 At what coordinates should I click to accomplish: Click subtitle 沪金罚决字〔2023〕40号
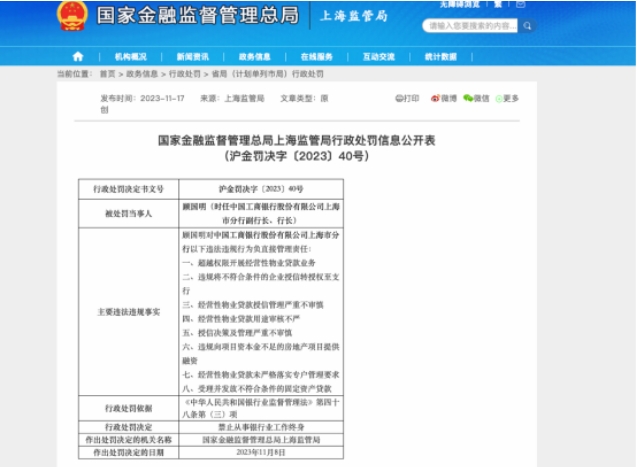297,156
